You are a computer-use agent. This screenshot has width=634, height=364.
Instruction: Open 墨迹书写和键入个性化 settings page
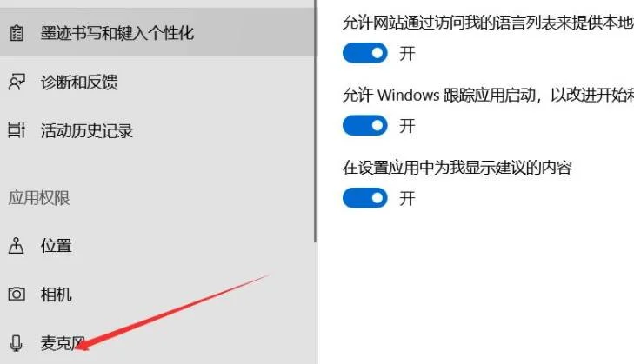(x=157, y=32)
